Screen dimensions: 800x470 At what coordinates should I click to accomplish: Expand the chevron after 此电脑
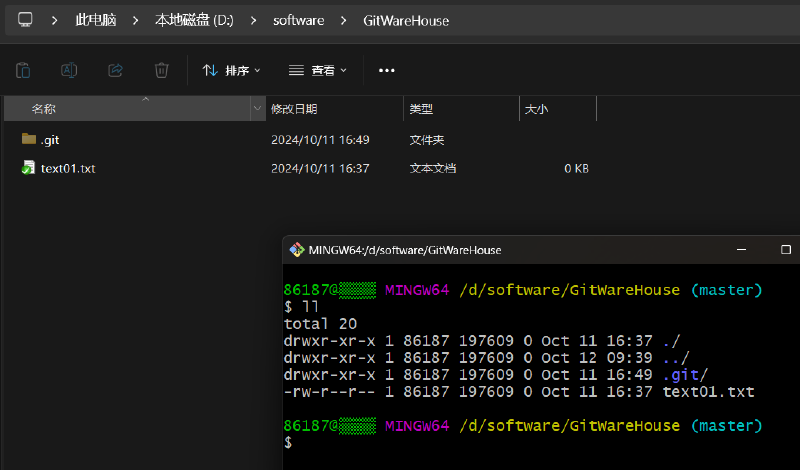[x=135, y=20]
